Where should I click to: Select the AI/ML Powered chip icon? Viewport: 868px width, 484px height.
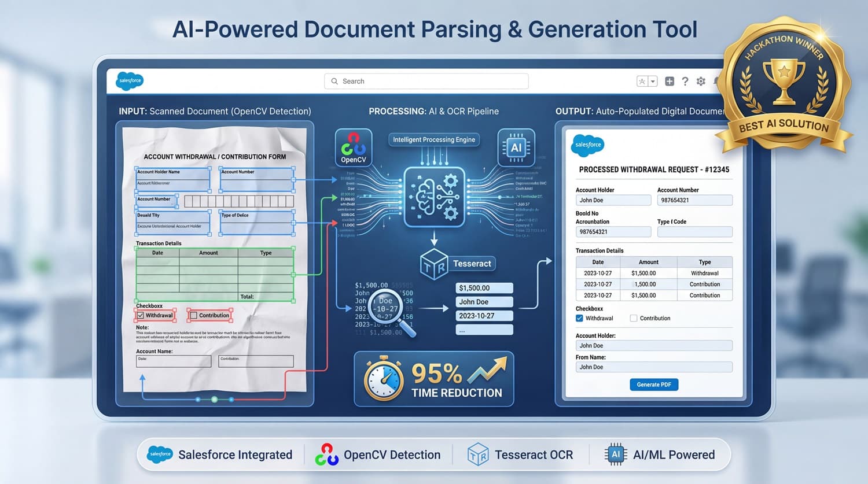(x=615, y=455)
